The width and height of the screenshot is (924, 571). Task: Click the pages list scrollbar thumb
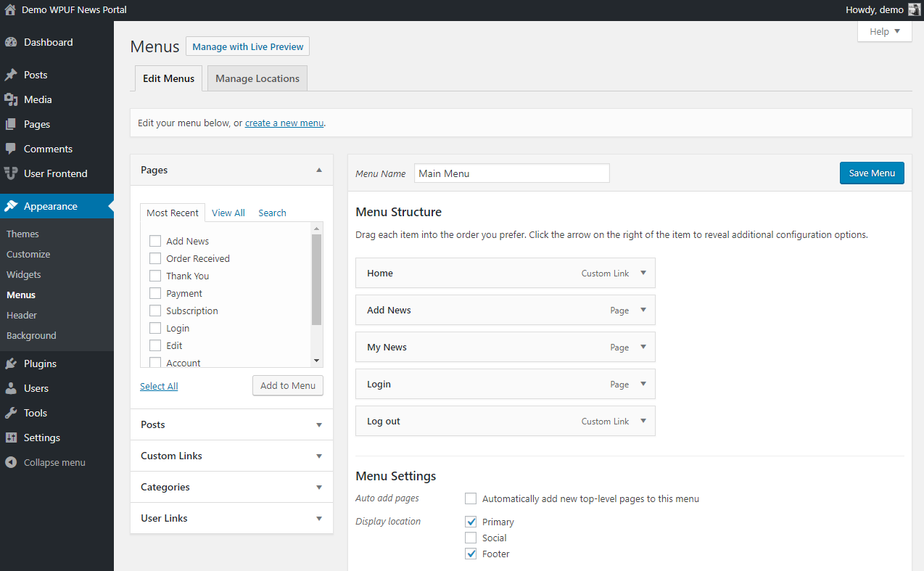click(316, 279)
